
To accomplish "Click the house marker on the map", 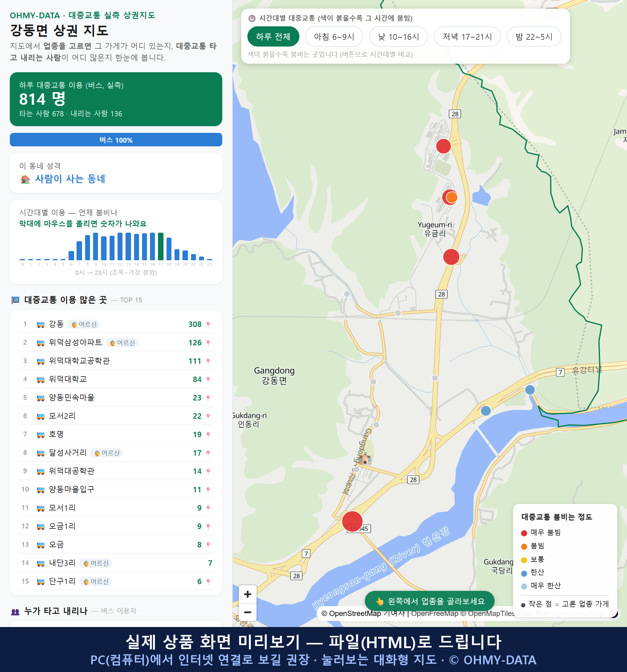I will coord(365,458).
